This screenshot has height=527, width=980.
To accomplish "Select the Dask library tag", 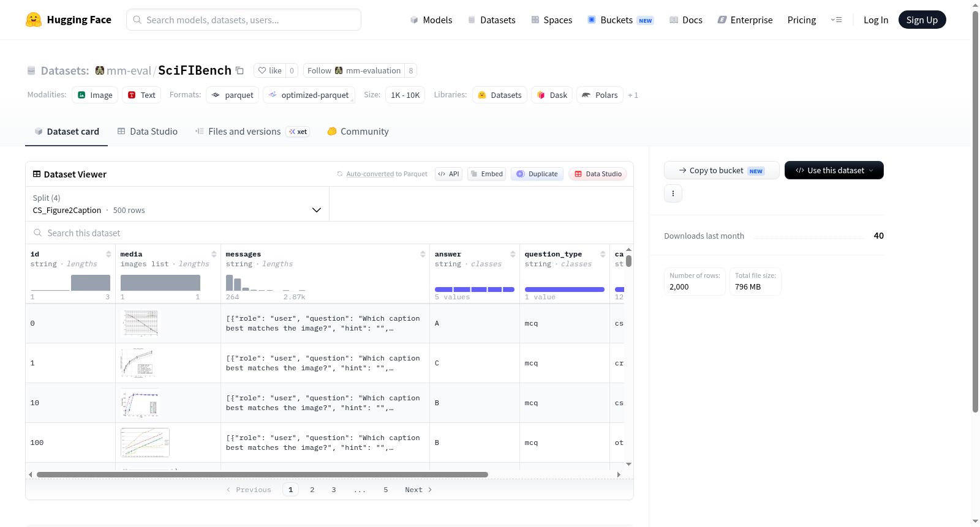I will (x=552, y=95).
